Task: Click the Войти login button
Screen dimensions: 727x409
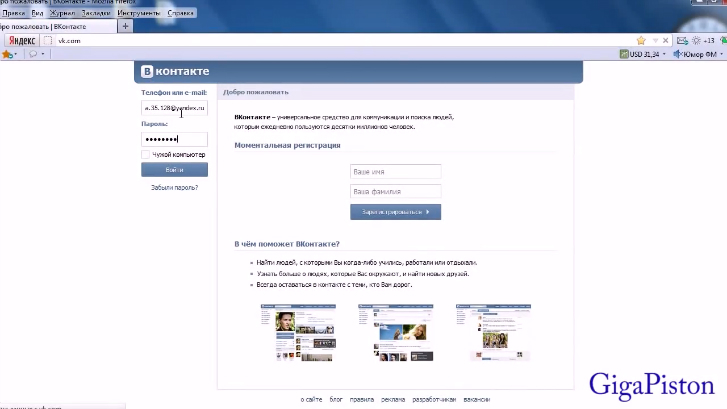Action: (x=174, y=170)
